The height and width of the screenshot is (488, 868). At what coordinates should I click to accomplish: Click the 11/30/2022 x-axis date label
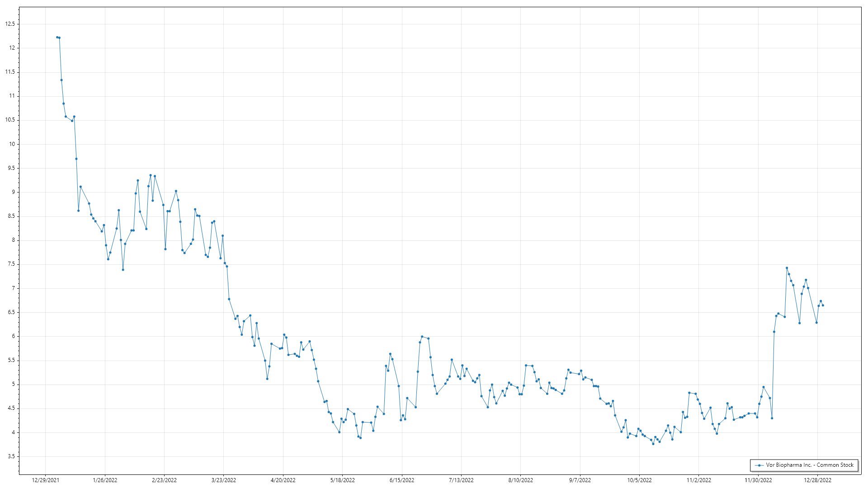758,480
